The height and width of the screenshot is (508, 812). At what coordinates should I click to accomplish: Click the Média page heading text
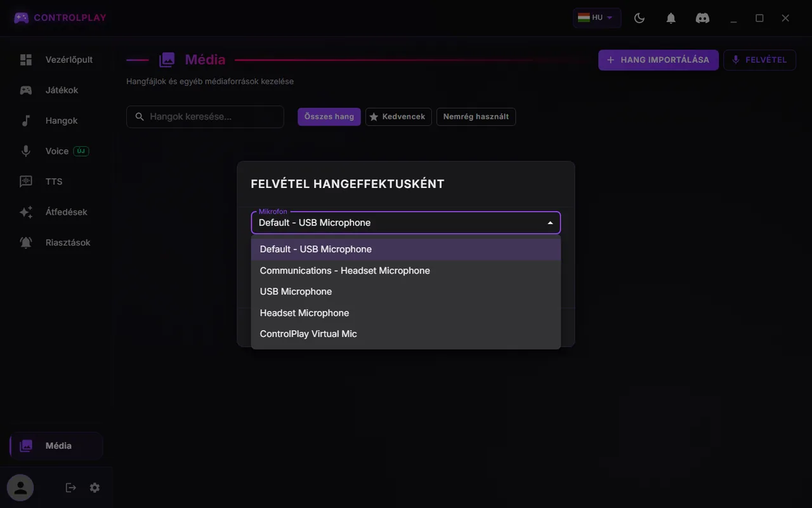point(205,60)
